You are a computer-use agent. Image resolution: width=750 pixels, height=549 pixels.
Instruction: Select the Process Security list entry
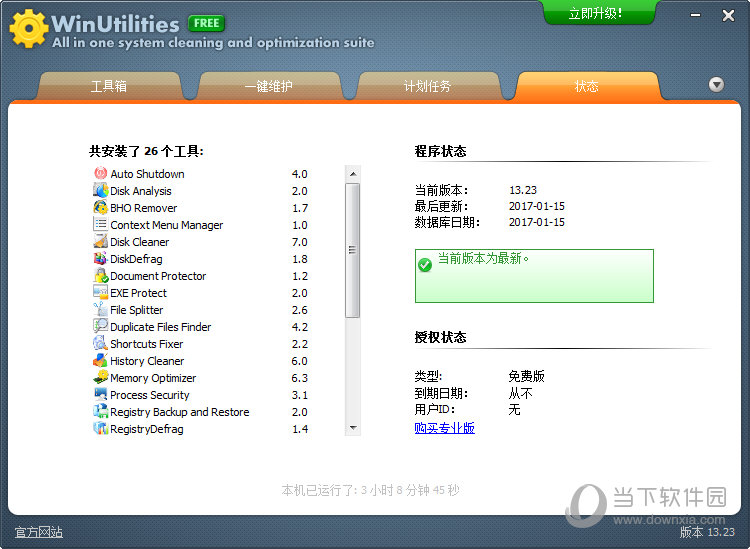click(x=201, y=395)
